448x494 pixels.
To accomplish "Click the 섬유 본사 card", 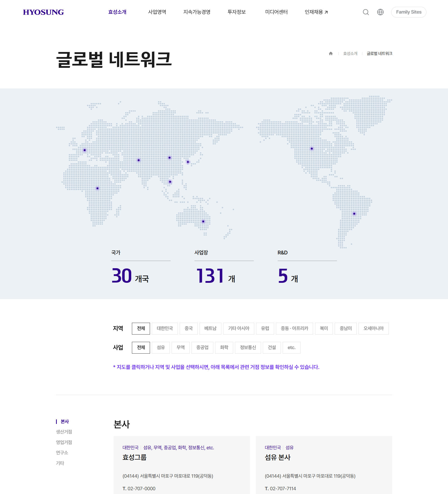I will coord(324,465).
